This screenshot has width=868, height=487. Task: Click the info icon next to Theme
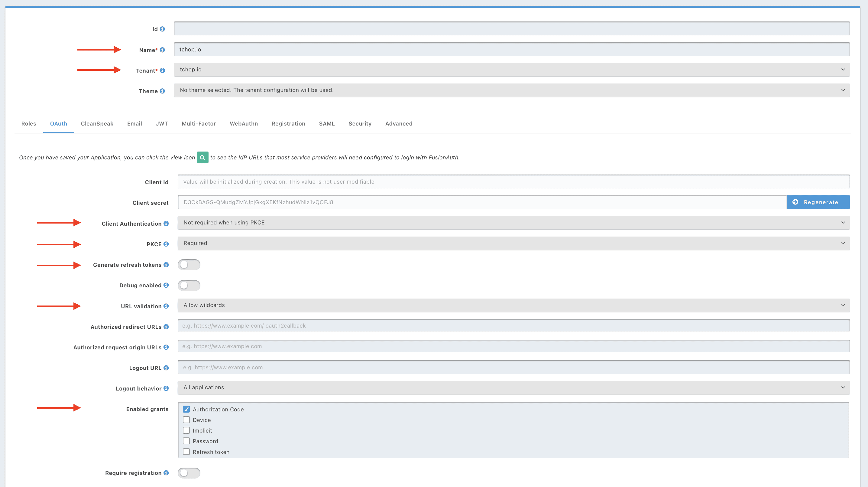point(162,91)
